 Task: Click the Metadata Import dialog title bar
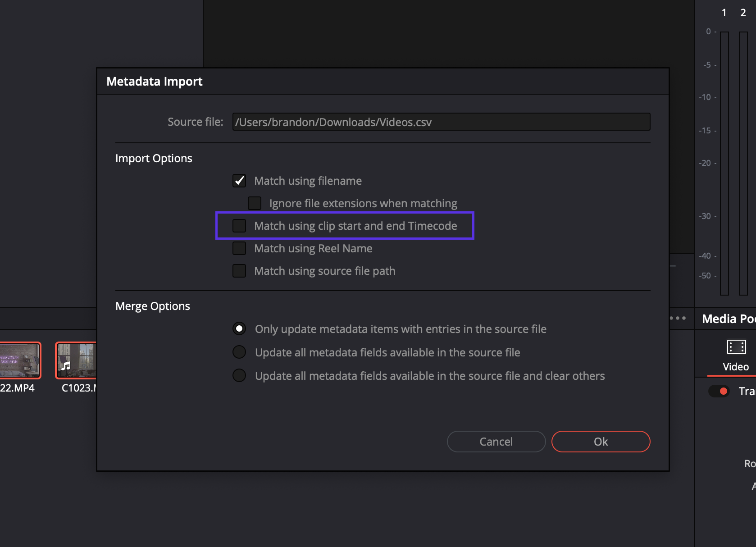coord(382,82)
